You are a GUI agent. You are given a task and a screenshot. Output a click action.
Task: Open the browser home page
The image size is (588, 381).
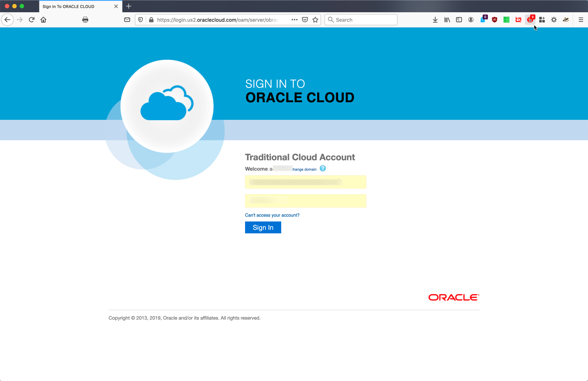coord(44,20)
